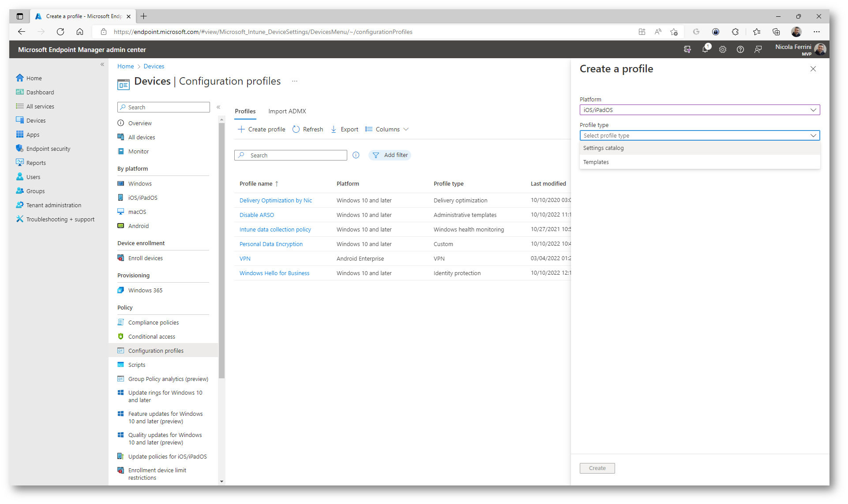Screen dimensions: 848x504
Task: Click the info icon beside search
Action: (356, 155)
